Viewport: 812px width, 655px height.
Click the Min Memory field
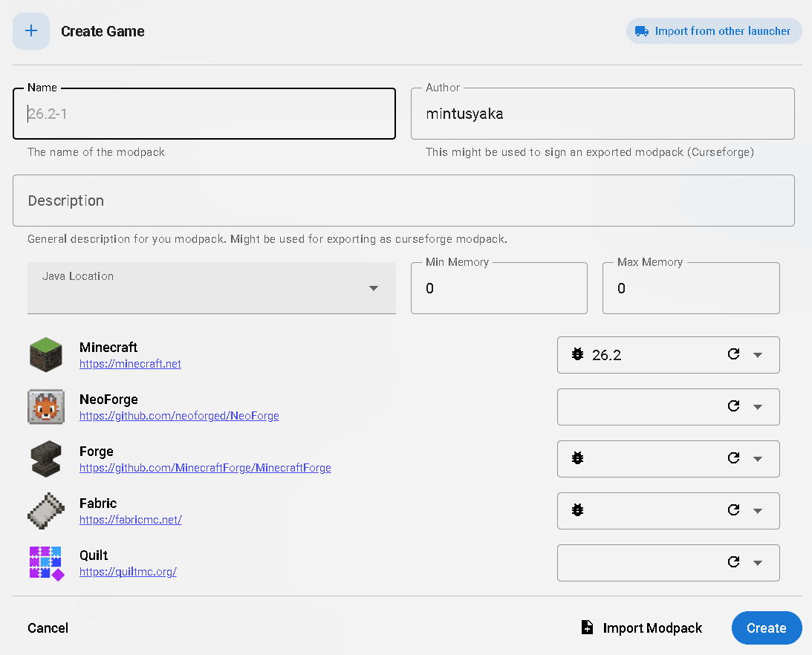pyautogui.click(x=499, y=288)
